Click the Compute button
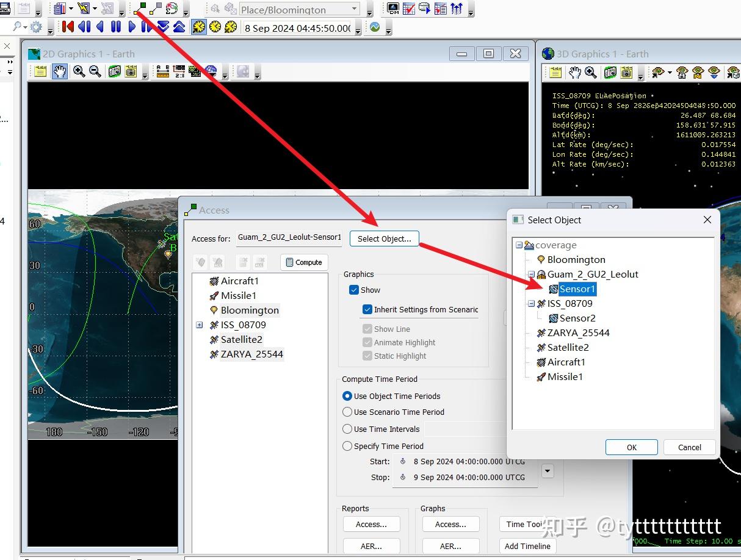The height and width of the screenshot is (560, 741). click(x=304, y=262)
